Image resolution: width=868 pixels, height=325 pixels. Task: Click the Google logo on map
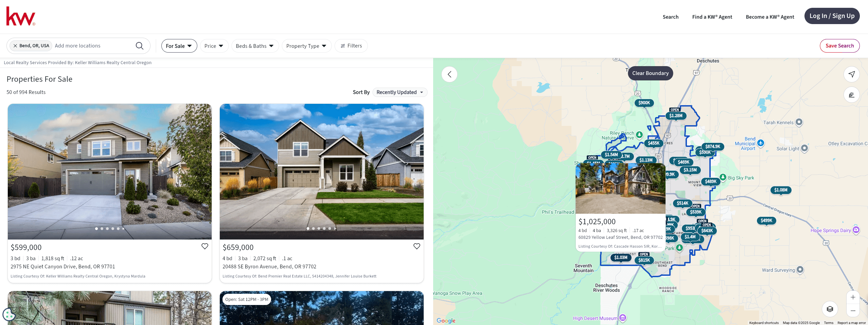[446, 321]
